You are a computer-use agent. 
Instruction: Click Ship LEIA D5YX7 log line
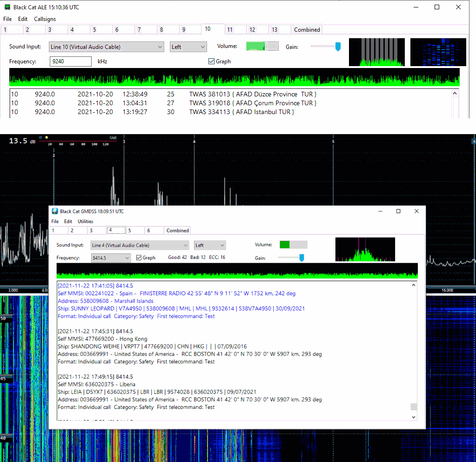point(157,392)
